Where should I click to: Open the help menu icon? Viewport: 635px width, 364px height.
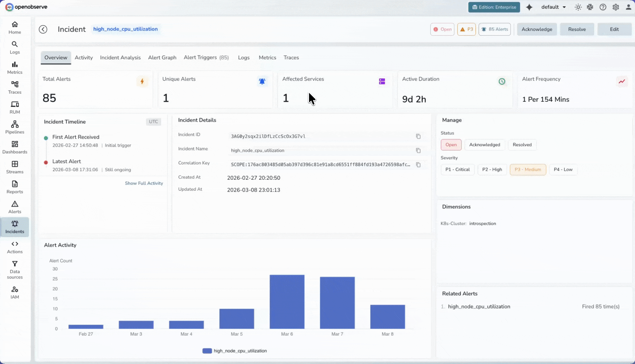[x=603, y=7]
